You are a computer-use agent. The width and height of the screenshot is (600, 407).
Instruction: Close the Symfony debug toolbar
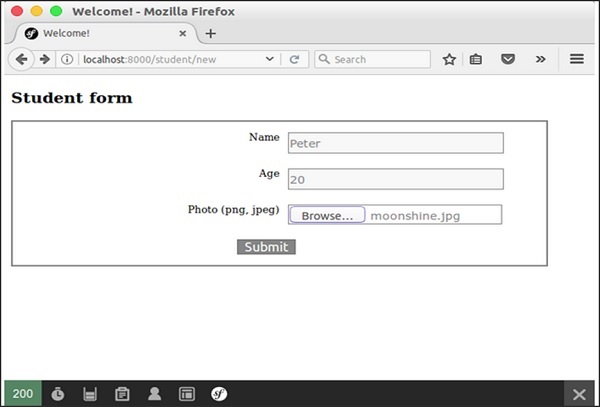(579, 394)
